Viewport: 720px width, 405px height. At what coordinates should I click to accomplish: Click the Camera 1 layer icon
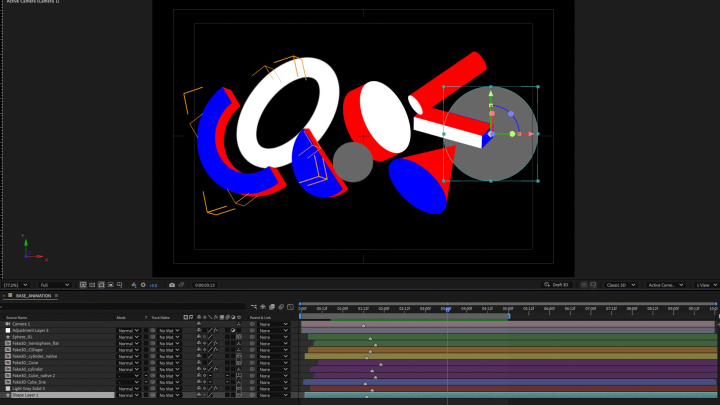tap(8, 324)
